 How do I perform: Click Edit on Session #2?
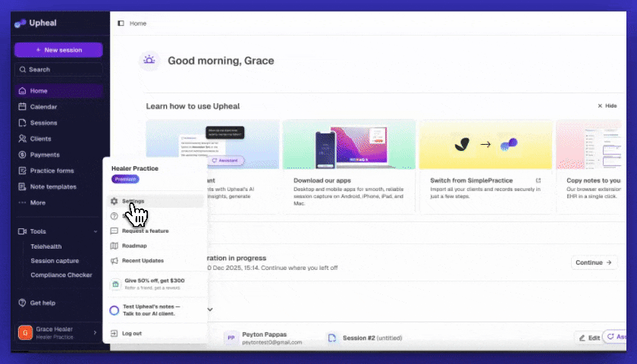click(x=589, y=338)
